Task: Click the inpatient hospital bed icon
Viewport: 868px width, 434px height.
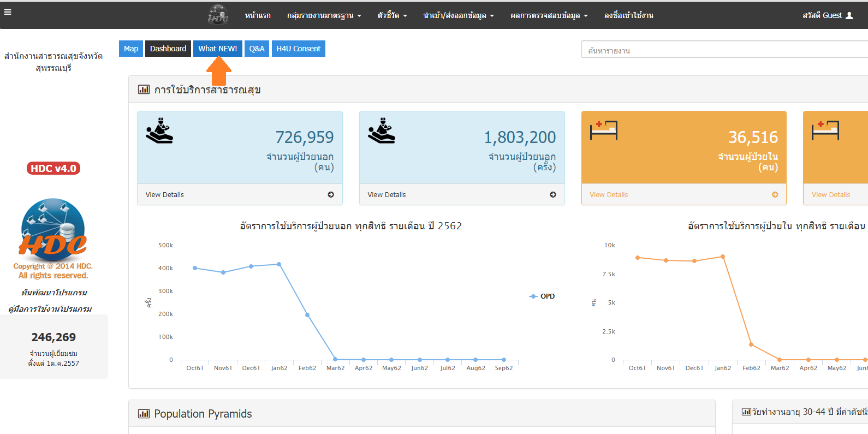Action: click(604, 130)
